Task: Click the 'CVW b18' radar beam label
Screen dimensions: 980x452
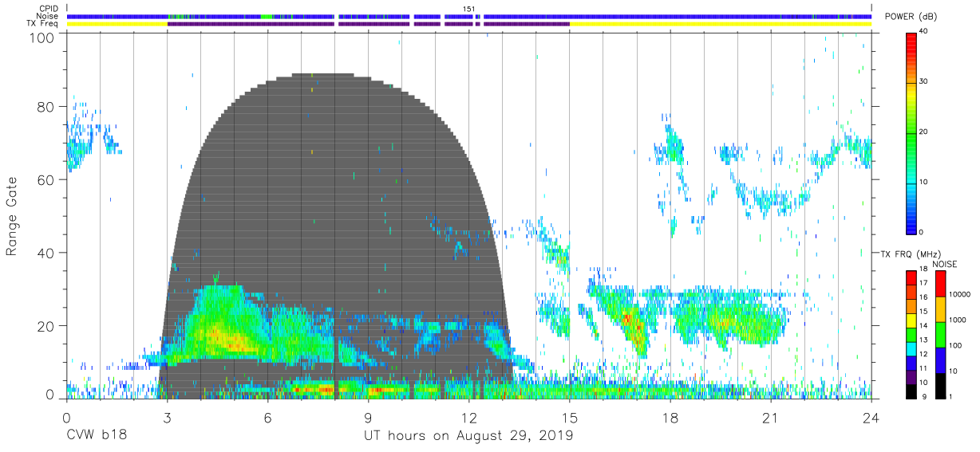Action: pos(96,435)
